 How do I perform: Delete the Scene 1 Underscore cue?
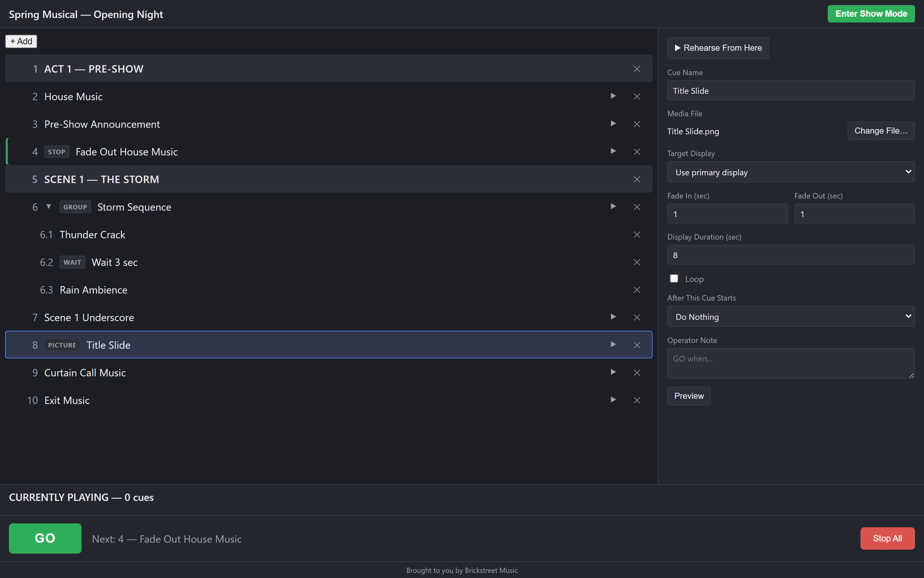637,317
